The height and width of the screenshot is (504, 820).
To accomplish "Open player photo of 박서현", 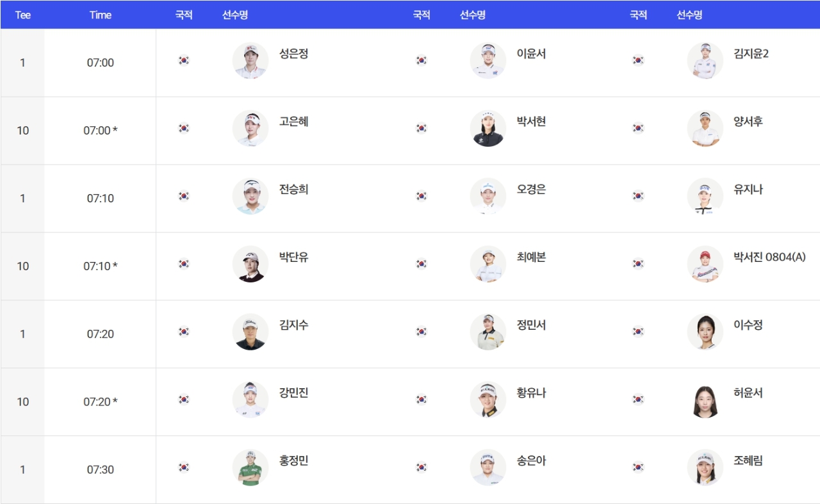I will (x=488, y=129).
